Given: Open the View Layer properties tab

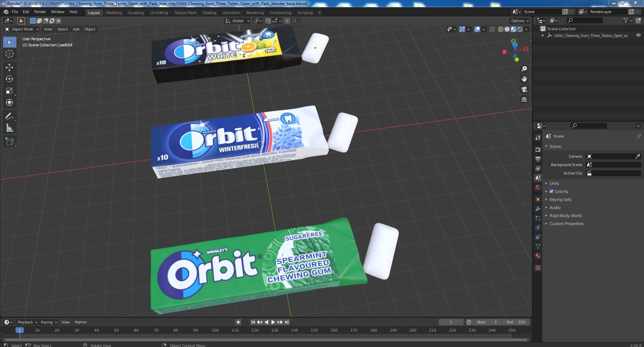Looking at the screenshot, I should [538, 168].
